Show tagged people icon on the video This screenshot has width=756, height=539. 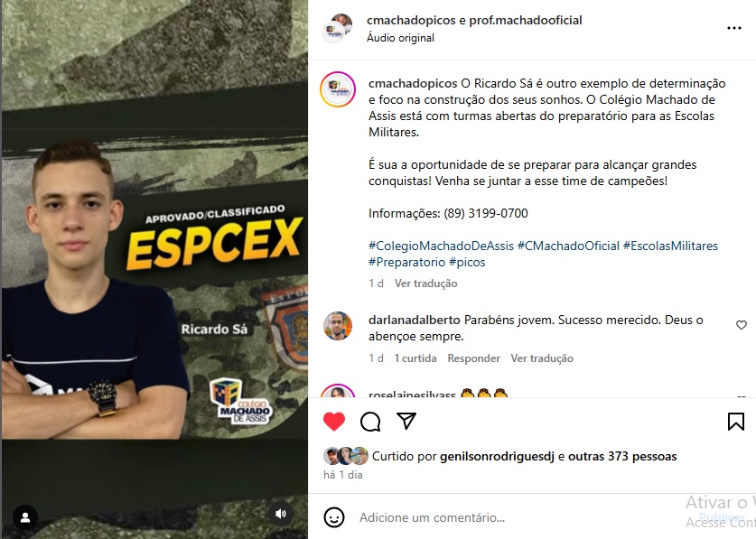(25, 517)
